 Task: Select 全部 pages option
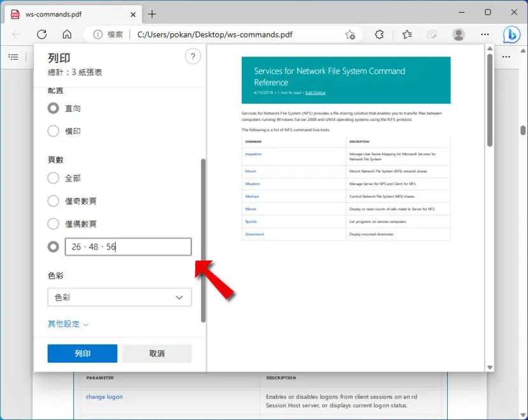(x=53, y=178)
